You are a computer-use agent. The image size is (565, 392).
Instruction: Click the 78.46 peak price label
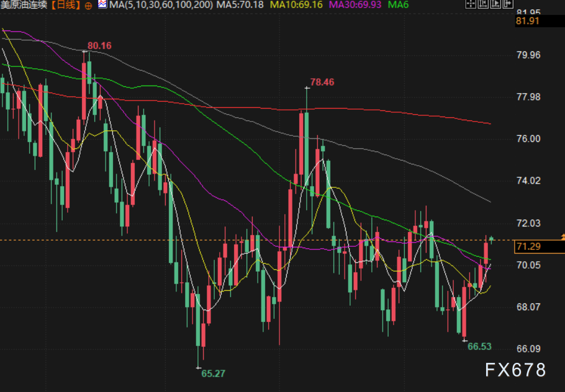click(x=322, y=81)
